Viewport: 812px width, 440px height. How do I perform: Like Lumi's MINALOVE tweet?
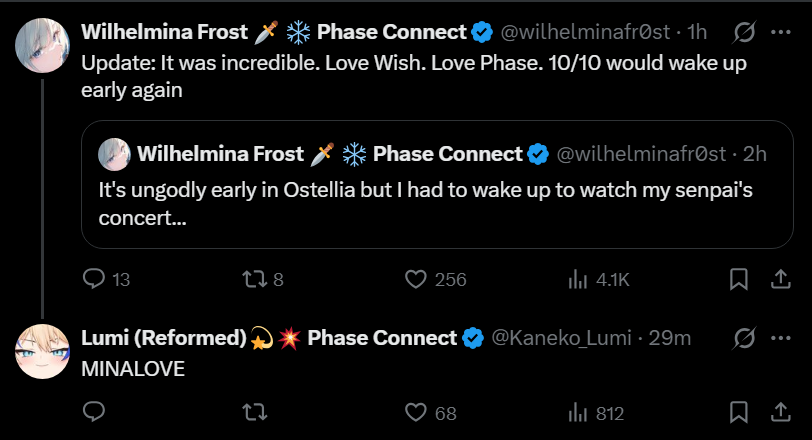click(x=416, y=412)
